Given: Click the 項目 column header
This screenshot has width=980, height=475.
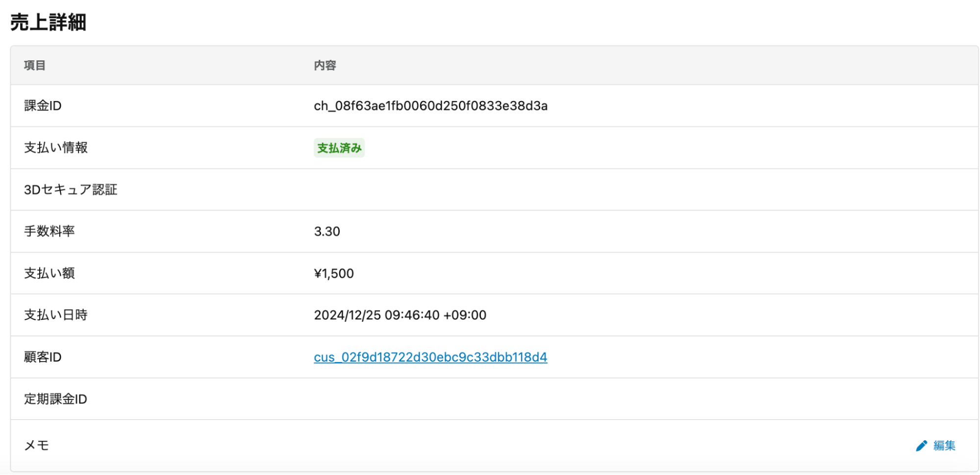Looking at the screenshot, I should (35, 65).
